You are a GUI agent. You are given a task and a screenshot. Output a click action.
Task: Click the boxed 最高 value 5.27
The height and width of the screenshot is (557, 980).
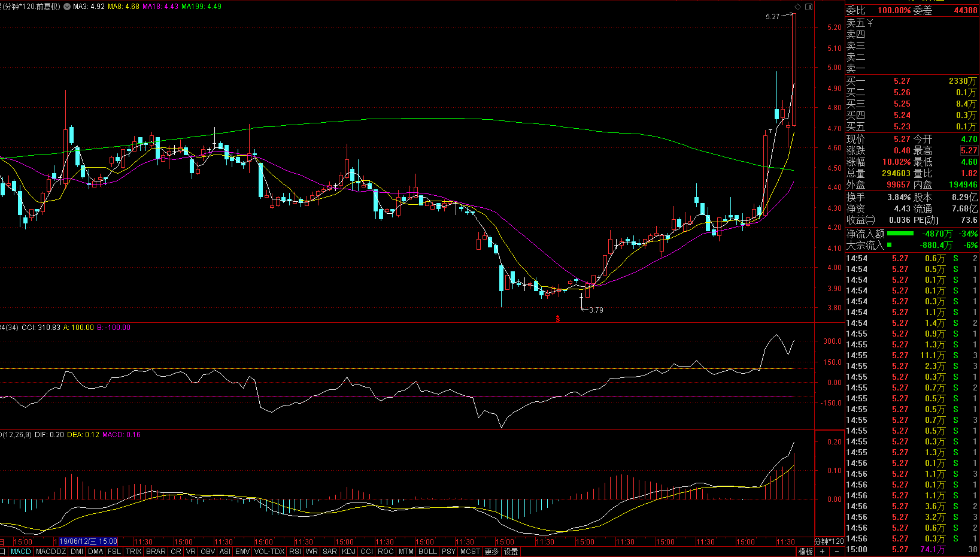pos(969,150)
